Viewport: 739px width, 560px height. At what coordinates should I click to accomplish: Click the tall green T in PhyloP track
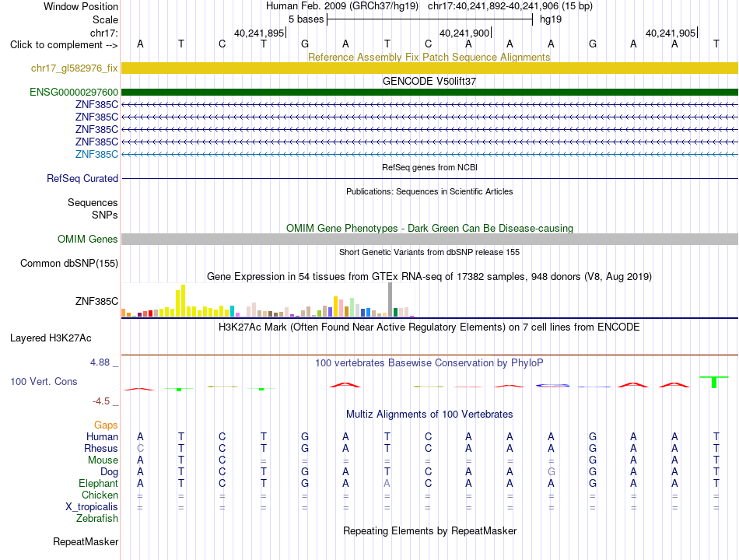coord(714,383)
